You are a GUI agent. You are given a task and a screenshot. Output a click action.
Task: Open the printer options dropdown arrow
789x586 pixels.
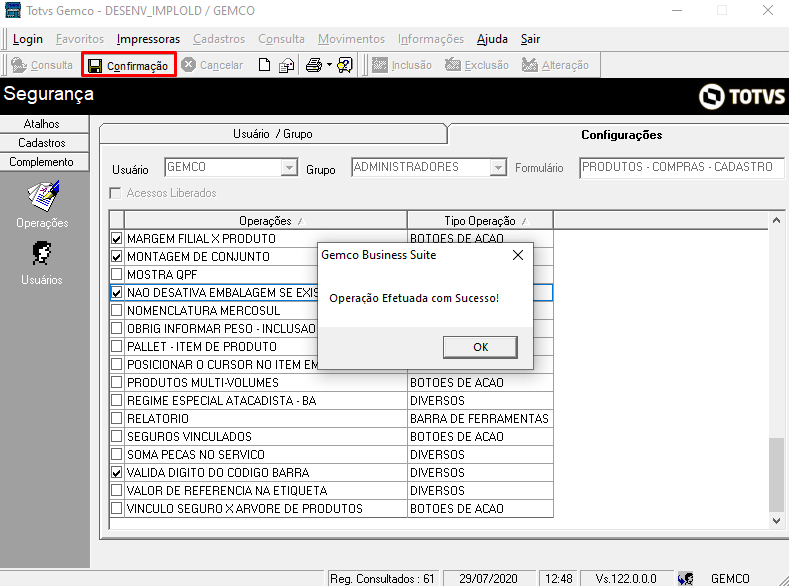coord(329,65)
